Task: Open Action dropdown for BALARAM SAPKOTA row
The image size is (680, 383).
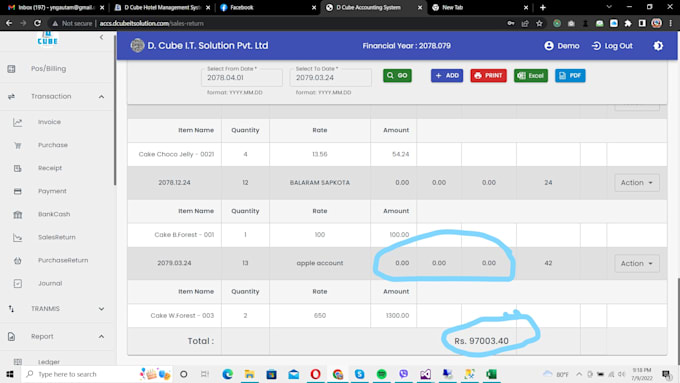Action: (x=637, y=183)
